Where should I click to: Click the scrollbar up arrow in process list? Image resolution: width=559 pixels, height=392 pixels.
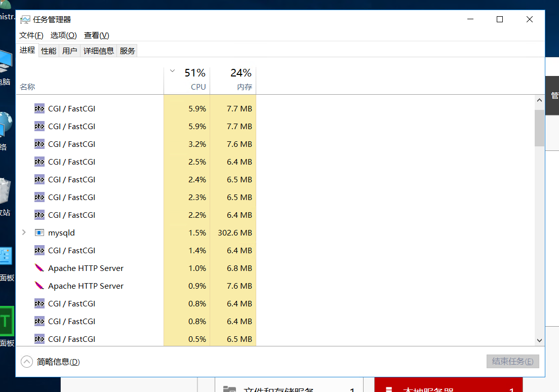539,100
